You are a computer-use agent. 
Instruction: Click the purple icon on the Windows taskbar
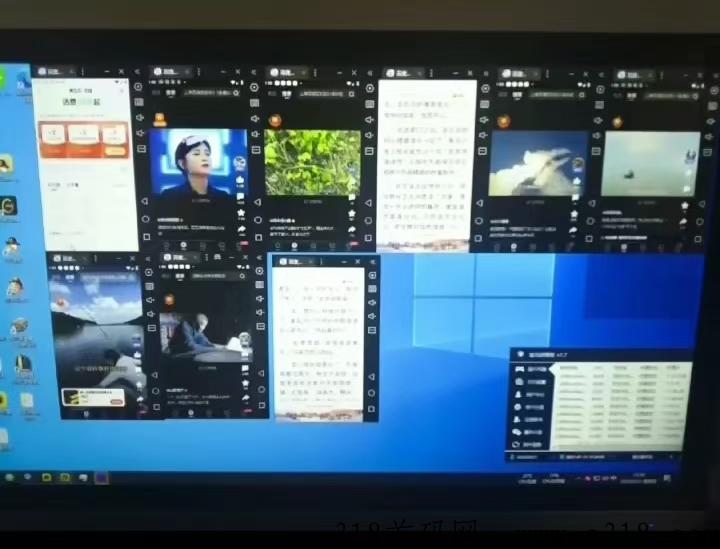[101, 478]
